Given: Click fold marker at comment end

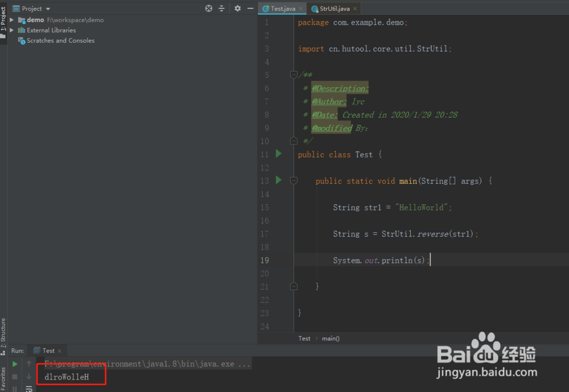Looking at the screenshot, I should pos(294,141).
